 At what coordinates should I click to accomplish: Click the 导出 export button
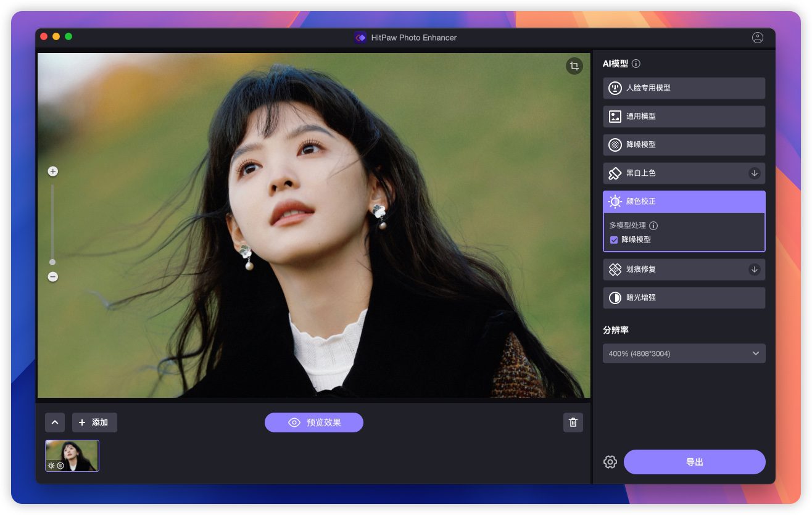tap(694, 462)
